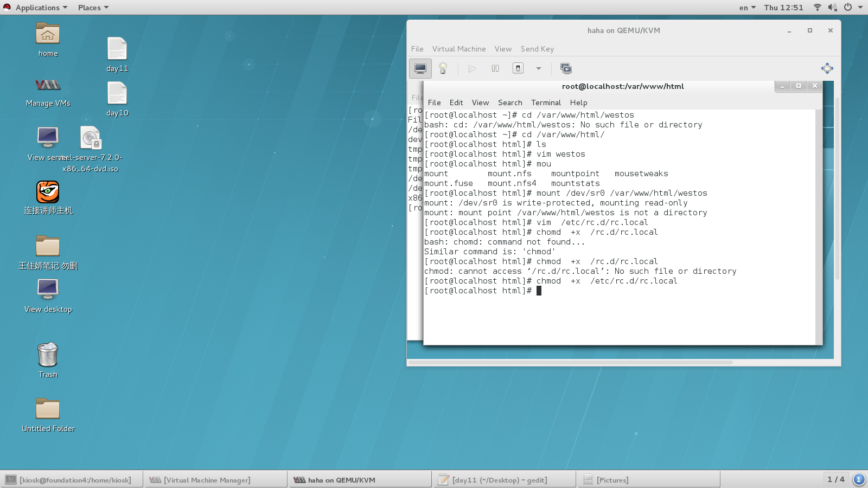Click the power icon in top bar
This screenshot has height=488, width=868.
848,8
